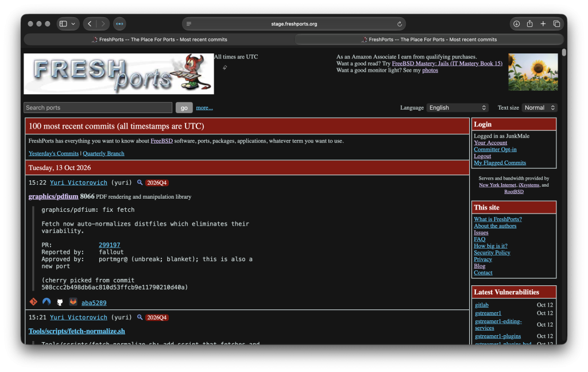Open the Share button in Safari
Viewport: 588px width, 372px height.
[x=529, y=24]
